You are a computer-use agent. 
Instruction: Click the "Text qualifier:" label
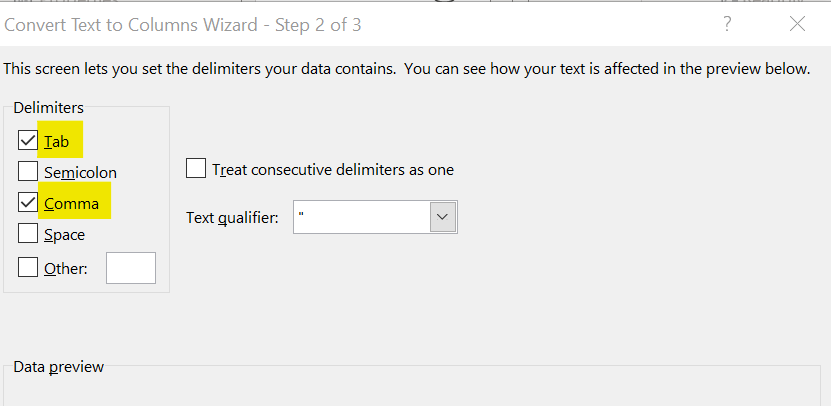click(232, 217)
